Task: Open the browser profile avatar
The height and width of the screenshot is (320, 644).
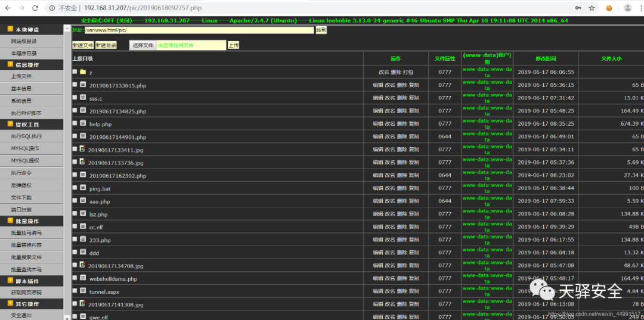Action: click(x=627, y=8)
